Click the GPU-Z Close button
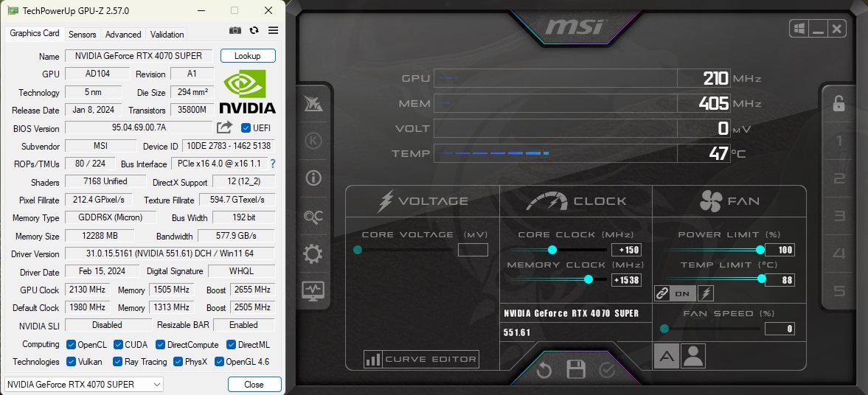The width and height of the screenshot is (868, 395). (254, 385)
